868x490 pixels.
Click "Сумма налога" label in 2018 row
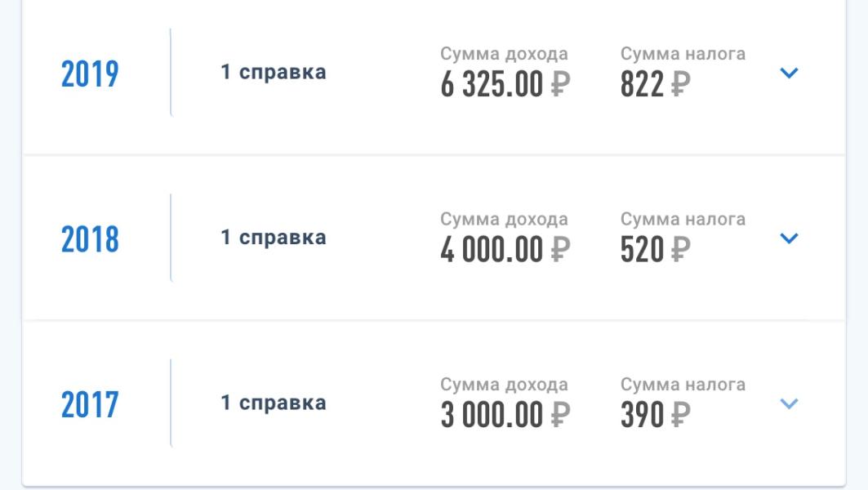point(683,219)
